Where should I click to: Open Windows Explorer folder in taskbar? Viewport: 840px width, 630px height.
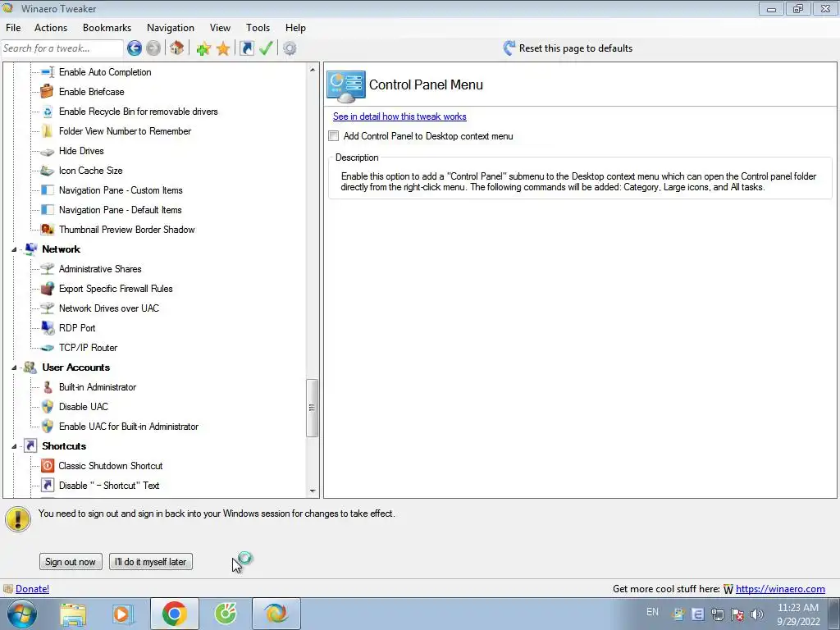tap(73, 614)
